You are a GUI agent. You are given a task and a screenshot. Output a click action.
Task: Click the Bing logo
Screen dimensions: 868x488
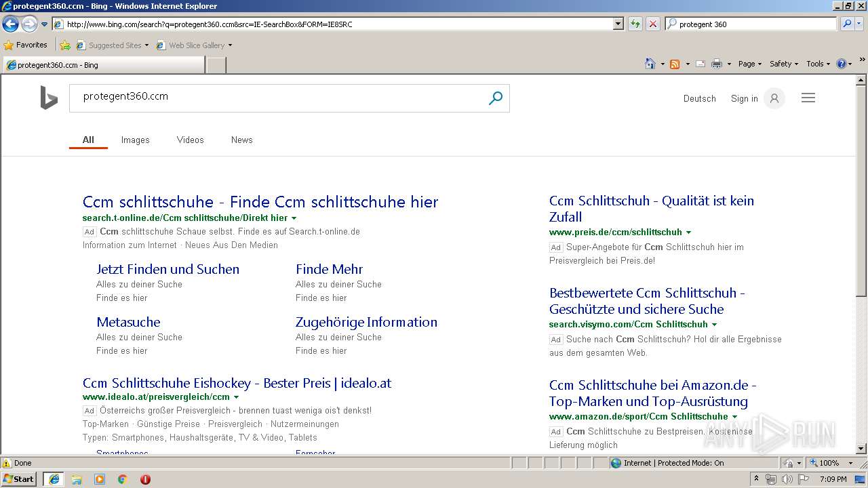[49, 98]
